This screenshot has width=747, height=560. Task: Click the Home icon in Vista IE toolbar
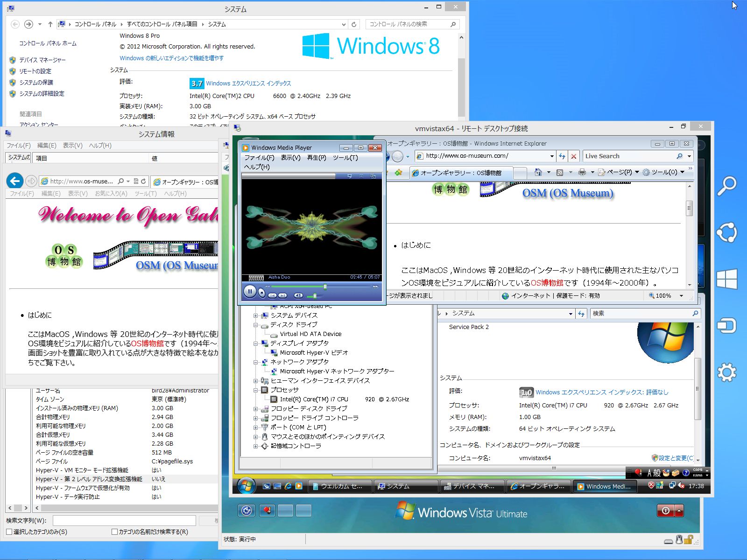(538, 172)
